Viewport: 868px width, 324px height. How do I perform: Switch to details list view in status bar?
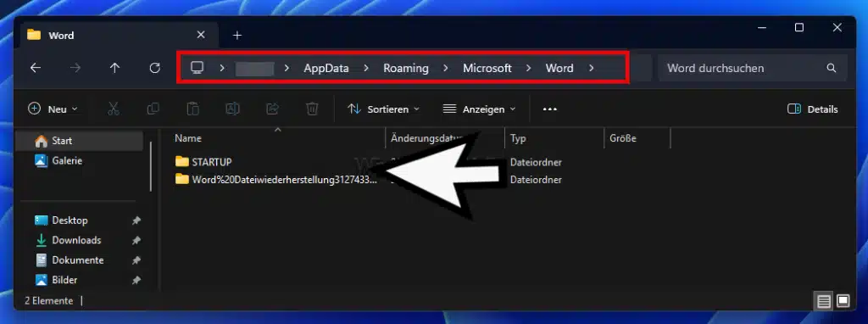[824, 302]
